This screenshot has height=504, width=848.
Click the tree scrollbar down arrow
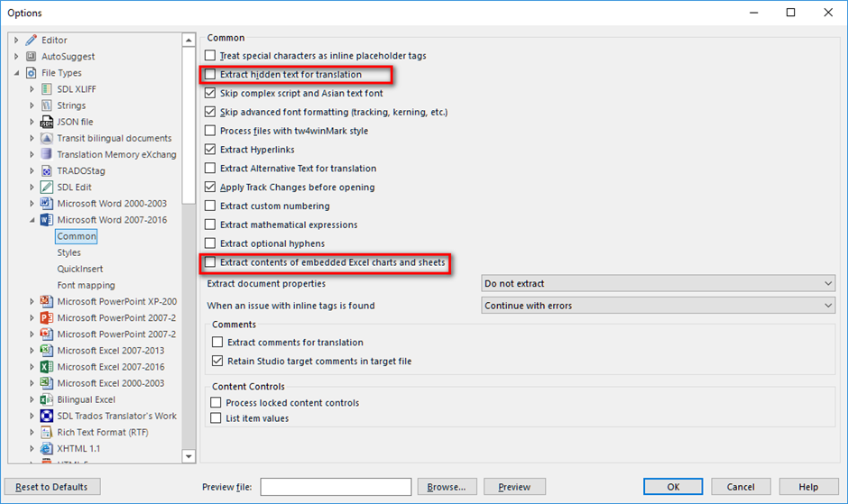189,456
